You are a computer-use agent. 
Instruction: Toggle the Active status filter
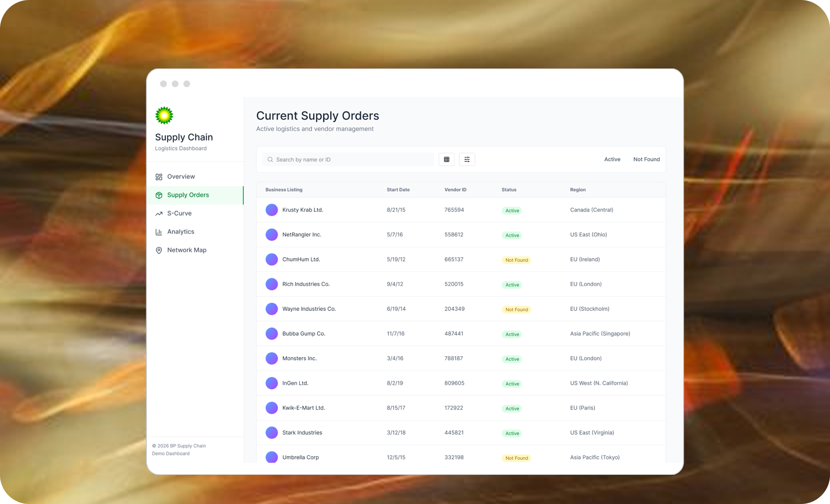click(612, 159)
